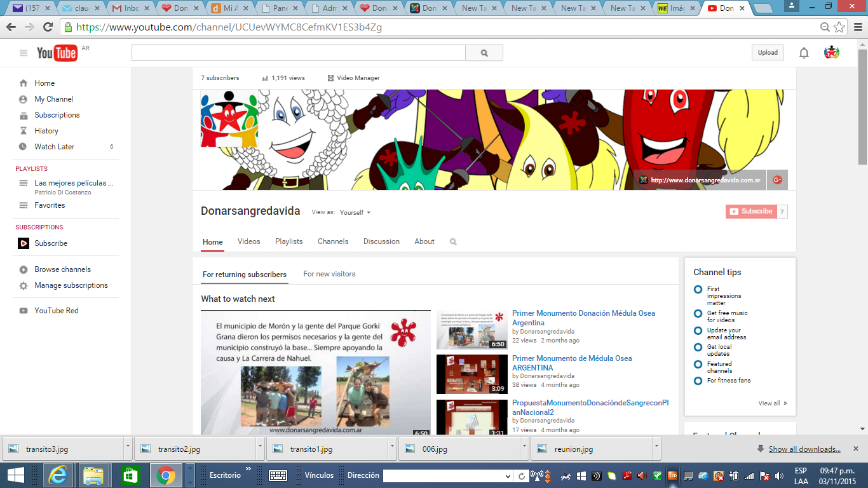Screen dimensions: 868x488
Task: Click the bookmark star in address bar
Action: tap(839, 27)
